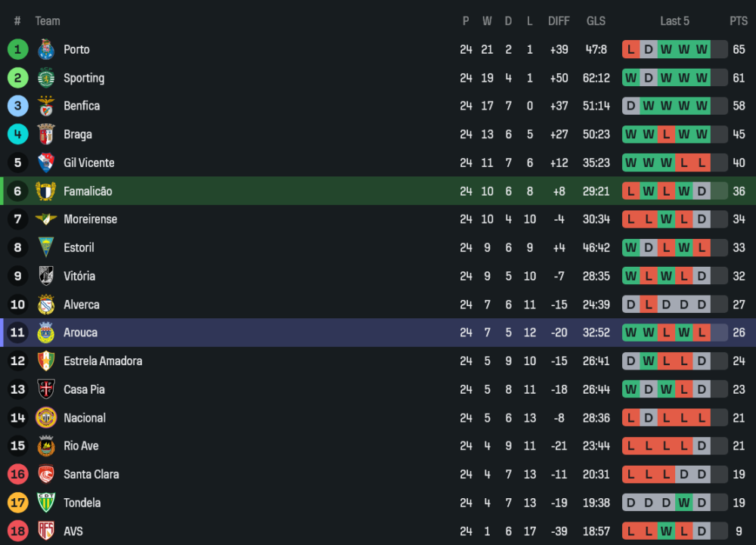Click Porto's first Last 5 loss badge
Image resolution: width=756 pixels, height=545 pixels.
pos(631,50)
